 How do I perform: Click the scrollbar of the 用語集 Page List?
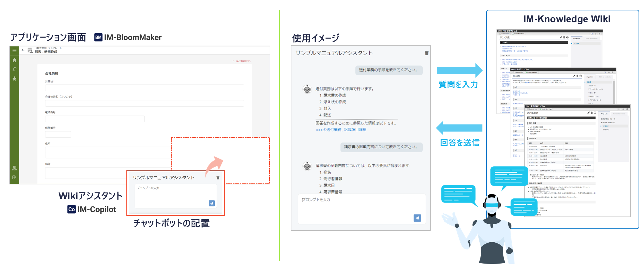coord(614,92)
